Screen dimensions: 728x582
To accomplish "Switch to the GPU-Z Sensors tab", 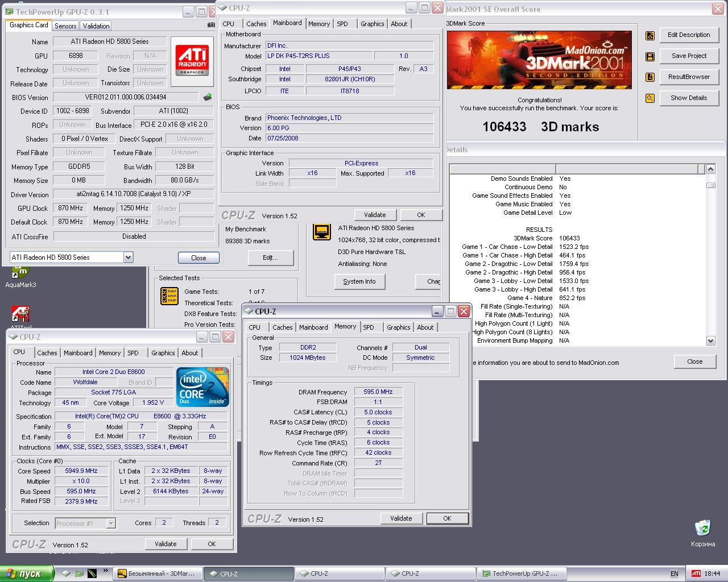I will tap(65, 26).
